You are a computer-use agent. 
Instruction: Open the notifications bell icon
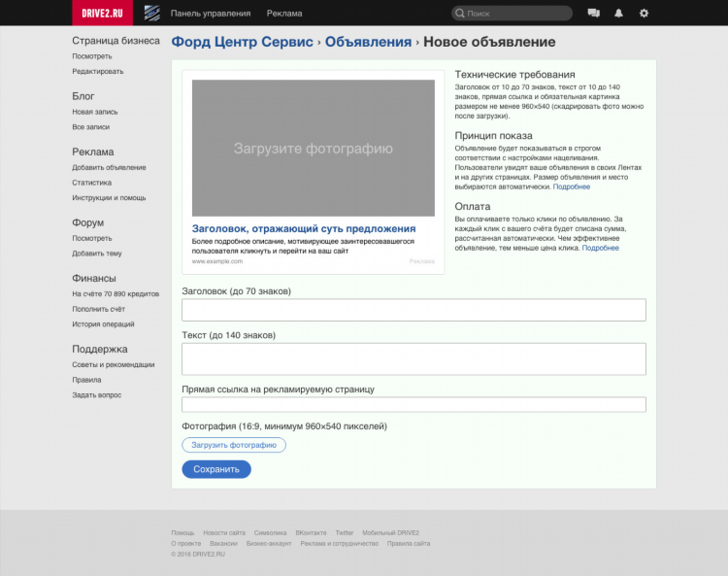pos(618,13)
